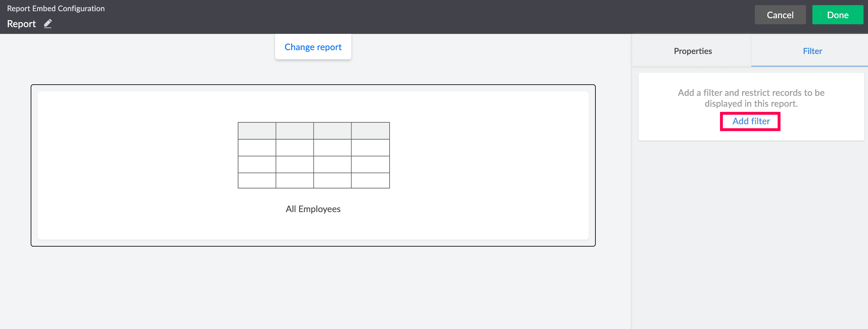Select the Filter tab
The height and width of the screenshot is (329, 868).
click(812, 51)
